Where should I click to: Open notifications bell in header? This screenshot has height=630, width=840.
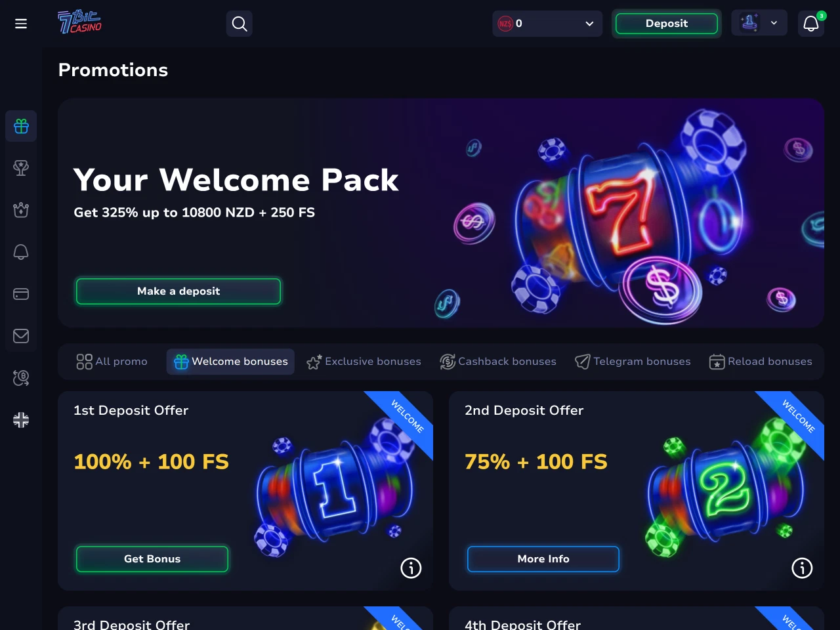811,24
